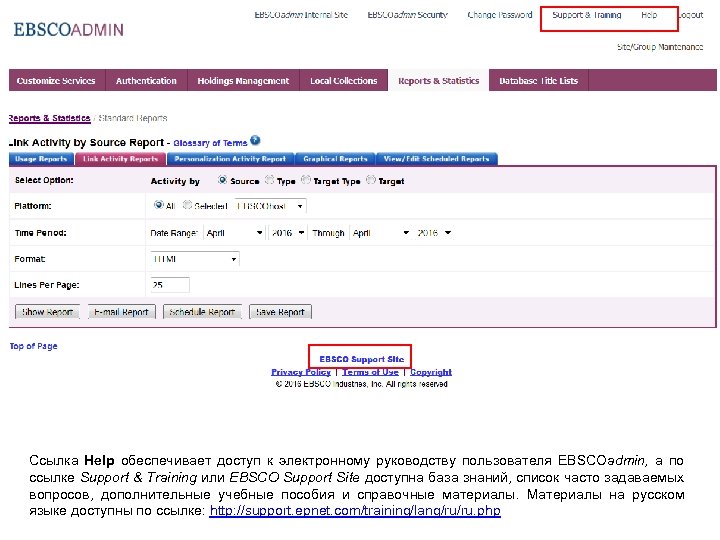Screen dimensions: 720x540
Task: Open the Database Title Lists tab
Action: (x=539, y=80)
